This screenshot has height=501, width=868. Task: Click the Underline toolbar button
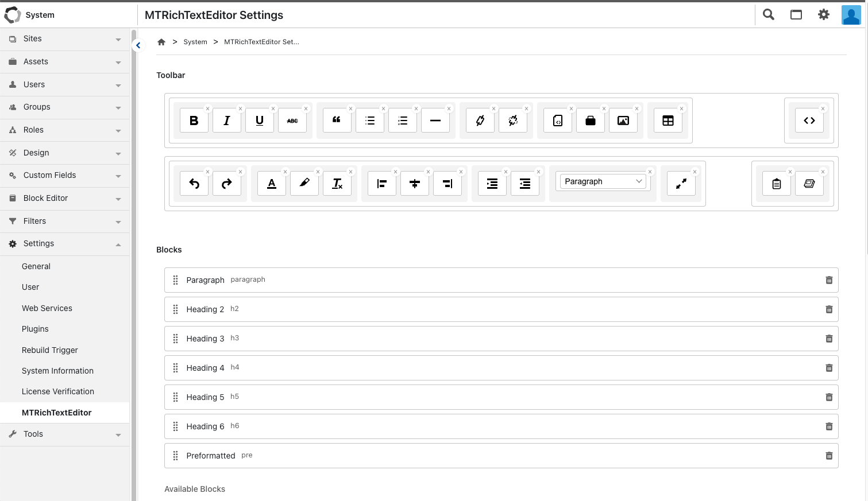pos(260,121)
